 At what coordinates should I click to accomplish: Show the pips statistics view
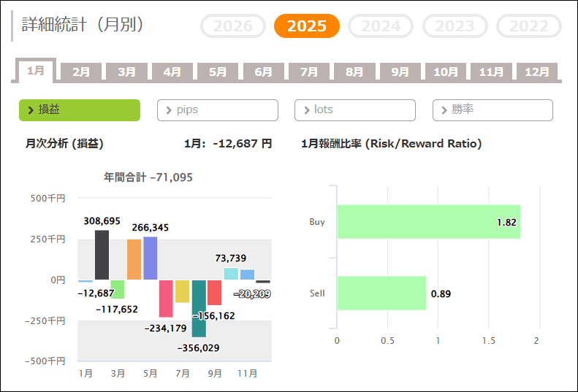[217, 110]
